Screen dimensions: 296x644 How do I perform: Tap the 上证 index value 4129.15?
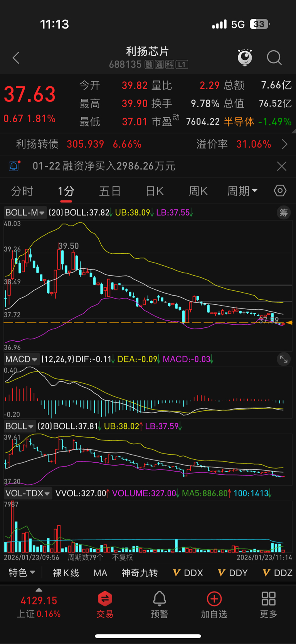[x=39, y=600]
